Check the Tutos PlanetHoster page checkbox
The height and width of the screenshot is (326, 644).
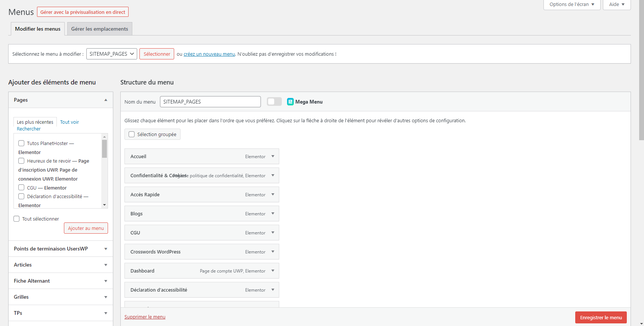pos(21,143)
